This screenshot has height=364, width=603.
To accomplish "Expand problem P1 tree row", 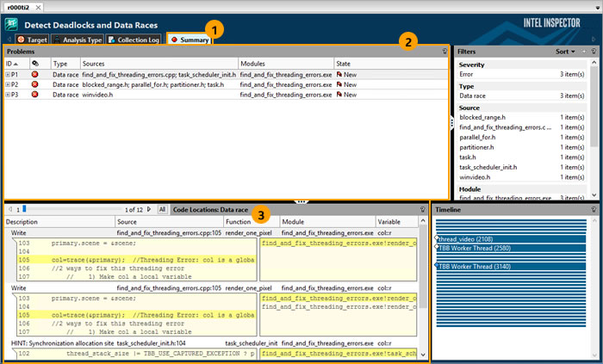I will click(8, 75).
